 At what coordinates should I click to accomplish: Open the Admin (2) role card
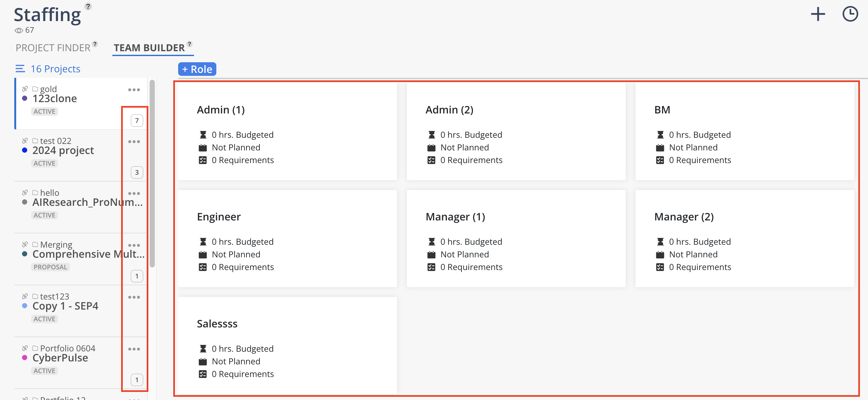pos(516,132)
